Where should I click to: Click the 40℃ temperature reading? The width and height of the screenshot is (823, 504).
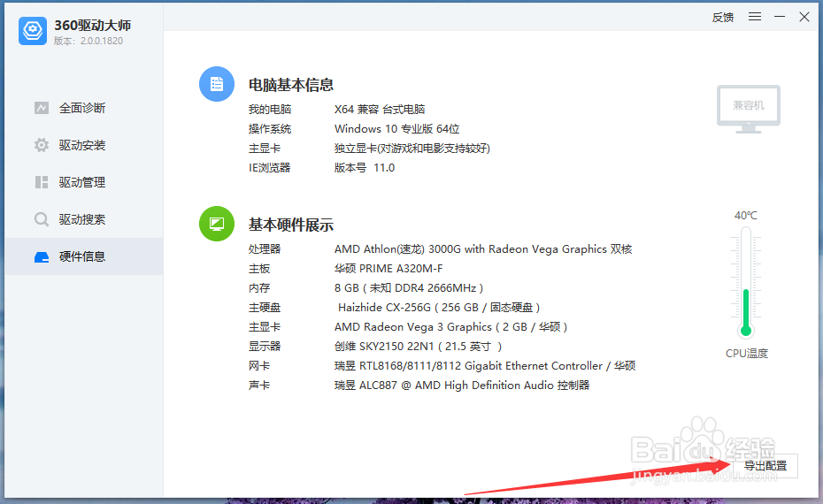point(746,216)
